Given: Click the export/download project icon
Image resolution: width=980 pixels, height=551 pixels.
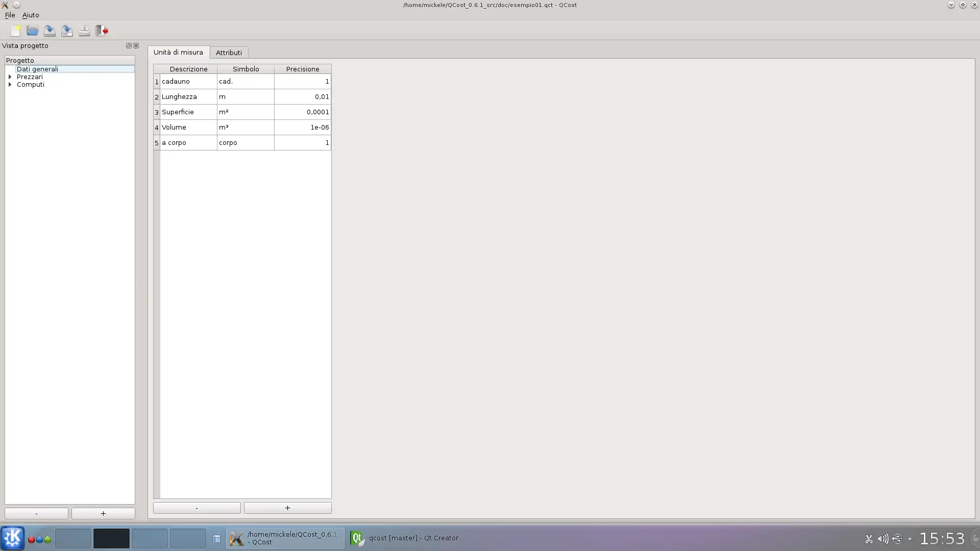Looking at the screenshot, I should click(x=67, y=30).
